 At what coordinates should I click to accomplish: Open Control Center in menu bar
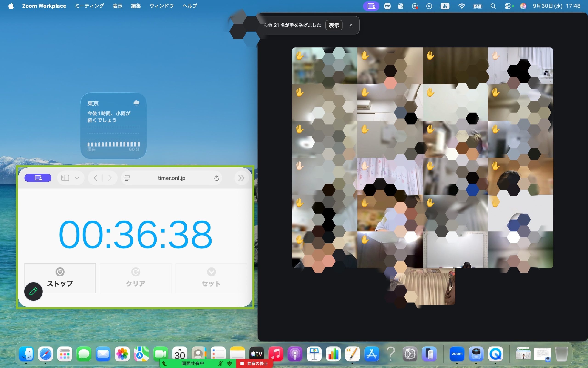pyautogui.click(x=508, y=6)
